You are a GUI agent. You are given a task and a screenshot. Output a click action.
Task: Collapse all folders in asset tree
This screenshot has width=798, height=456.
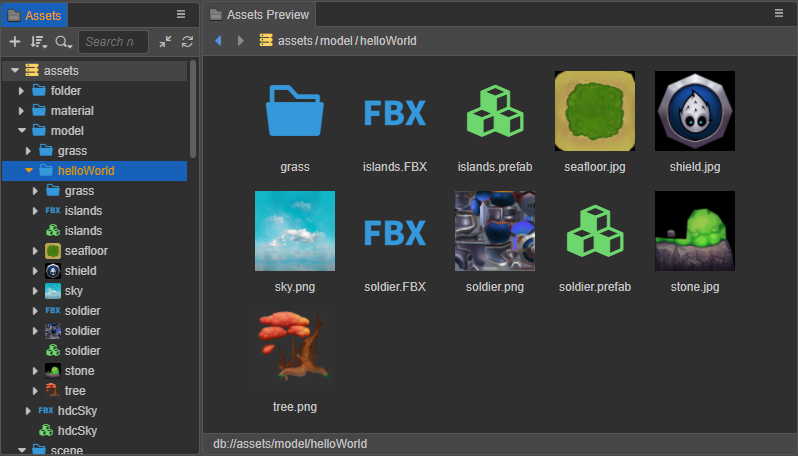[165, 42]
